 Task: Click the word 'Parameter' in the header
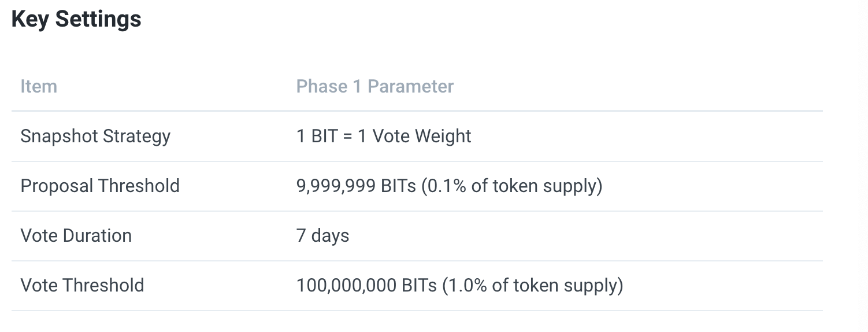410,86
